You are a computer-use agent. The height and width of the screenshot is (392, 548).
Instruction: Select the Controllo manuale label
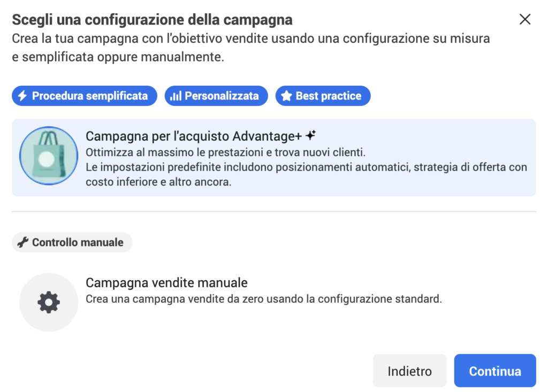click(78, 242)
